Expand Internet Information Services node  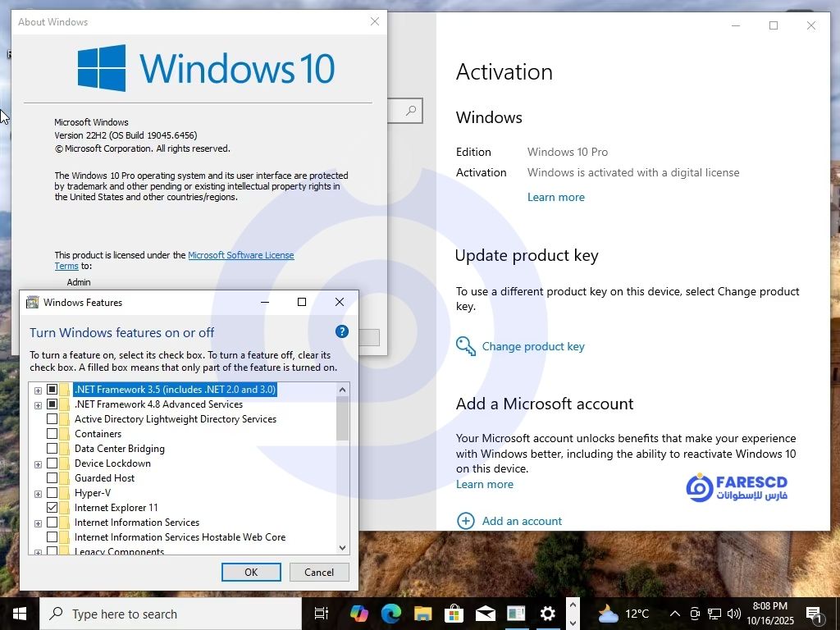point(38,523)
